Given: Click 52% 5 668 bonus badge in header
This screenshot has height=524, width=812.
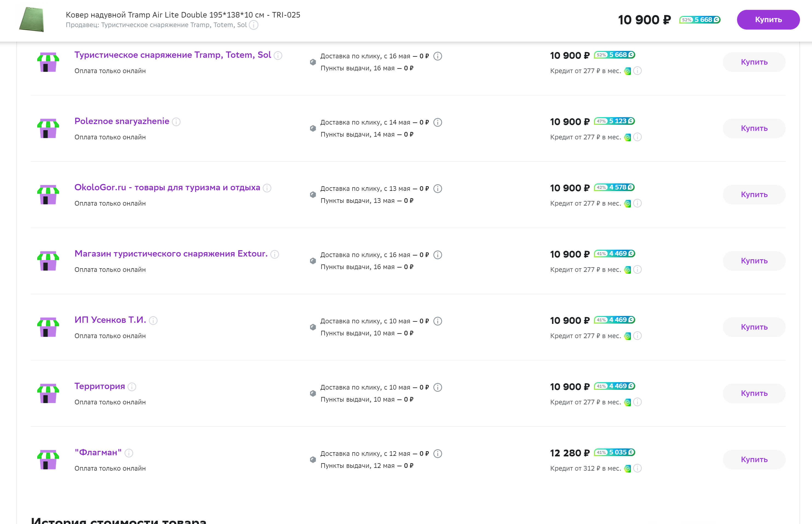Looking at the screenshot, I should (x=700, y=20).
